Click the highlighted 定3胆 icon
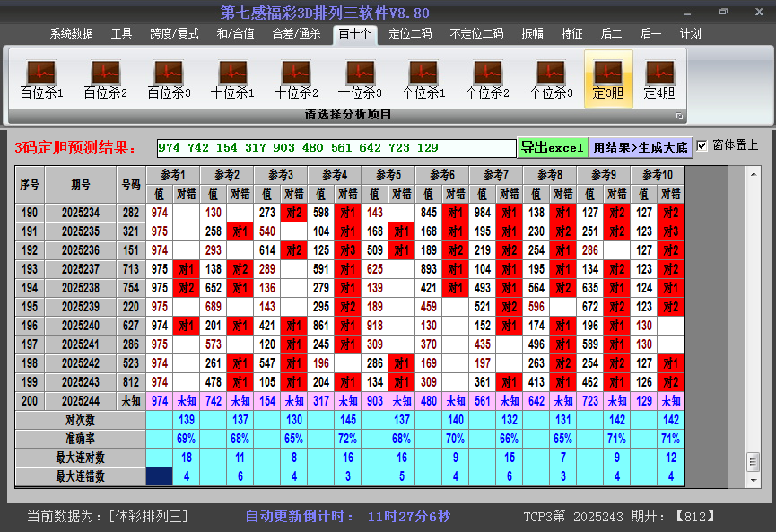Viewport: 776px width, 532px height. pos(608,73)
